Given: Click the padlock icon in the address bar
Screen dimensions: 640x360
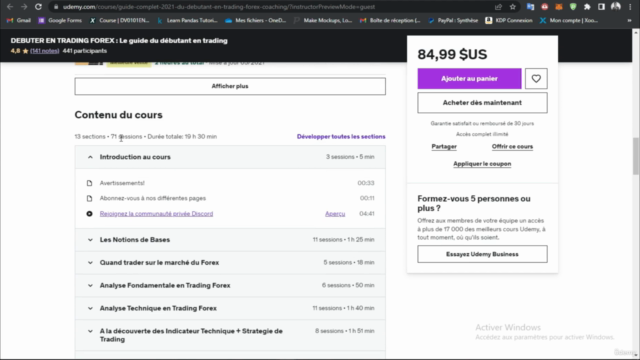Looking at the screenshot, I should (56, 7).
